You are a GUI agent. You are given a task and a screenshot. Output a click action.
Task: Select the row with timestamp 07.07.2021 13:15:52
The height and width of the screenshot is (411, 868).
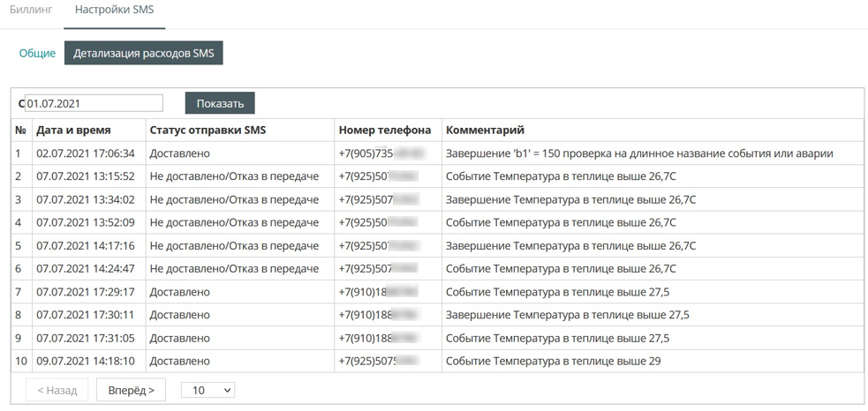click(86, 176)
